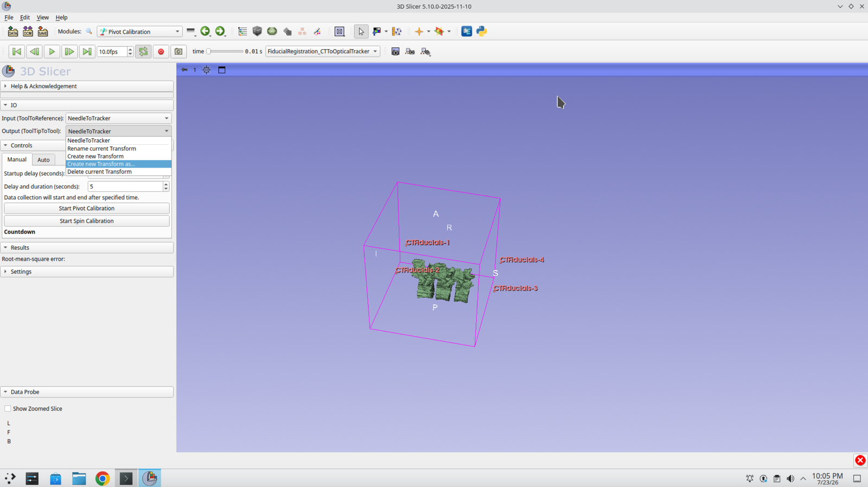
Task: Expand Help & Acknowledgement section
Action: pos(87,86)
